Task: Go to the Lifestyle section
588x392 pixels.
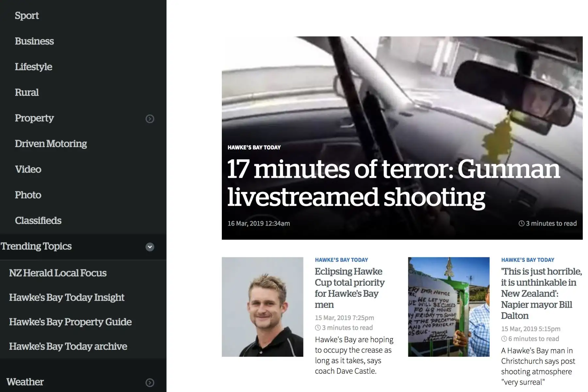Action: pyautogui.click(x=33, y=67)
